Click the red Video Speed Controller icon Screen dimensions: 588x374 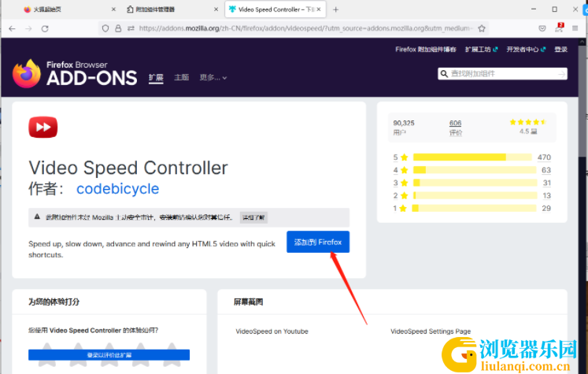(x=43, y=128)
